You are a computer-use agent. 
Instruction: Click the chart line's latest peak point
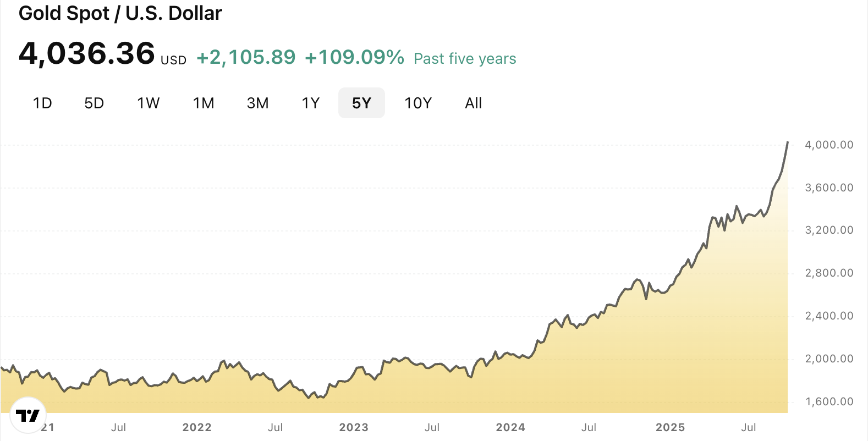coord(788,142)
